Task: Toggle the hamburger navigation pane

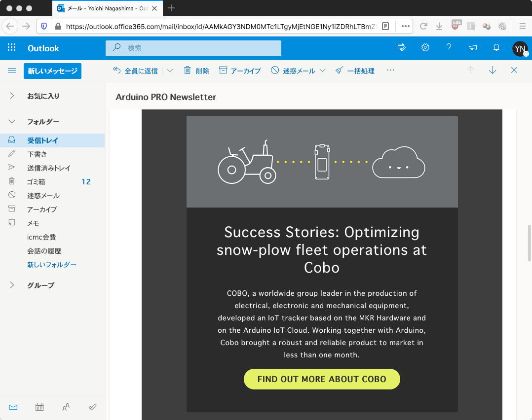Action: click(x=12, y=70)
